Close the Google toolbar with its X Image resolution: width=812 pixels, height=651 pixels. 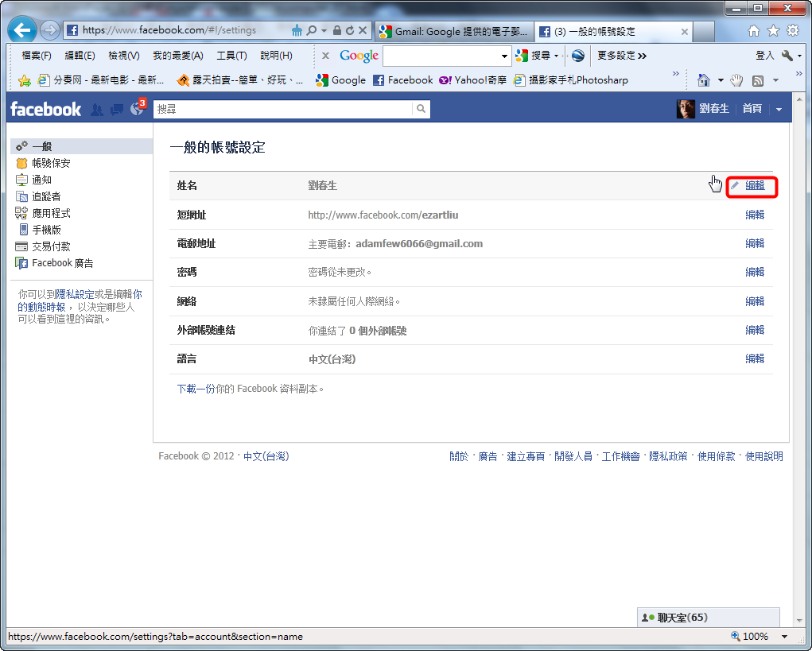tap(325, 56)
